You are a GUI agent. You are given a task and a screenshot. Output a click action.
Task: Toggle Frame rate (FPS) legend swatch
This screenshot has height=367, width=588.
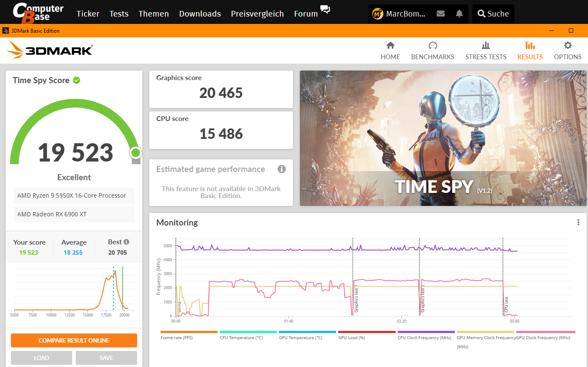click(189, 332)
